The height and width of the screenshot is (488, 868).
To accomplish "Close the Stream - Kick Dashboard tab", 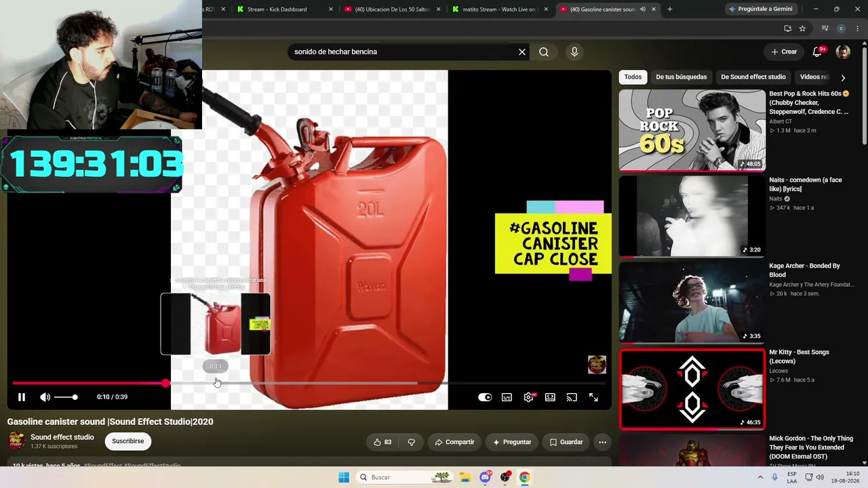I will (x=331, y=9).
